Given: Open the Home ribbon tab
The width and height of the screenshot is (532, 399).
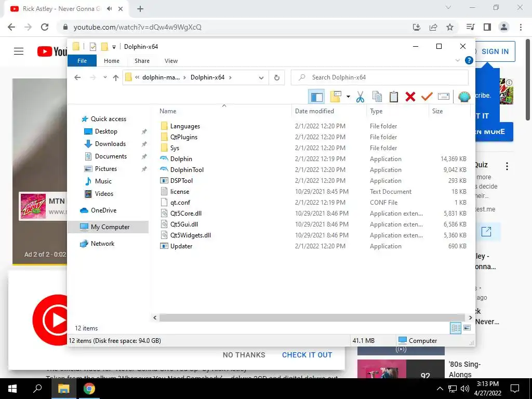Looking at the screenshot, I should [x=112, y=61].
